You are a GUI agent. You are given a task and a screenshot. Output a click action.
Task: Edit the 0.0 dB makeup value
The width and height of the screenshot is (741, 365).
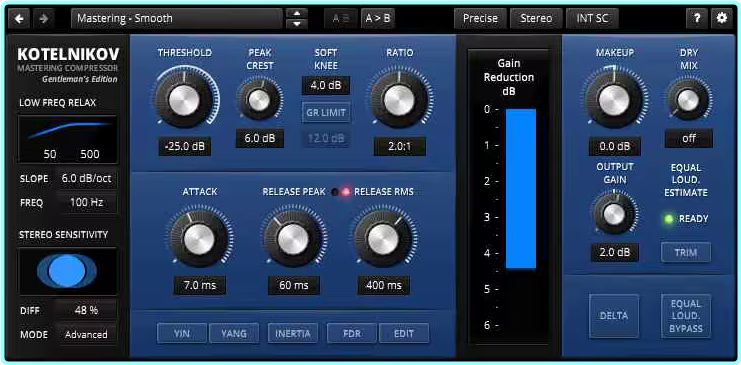(614, 147)
